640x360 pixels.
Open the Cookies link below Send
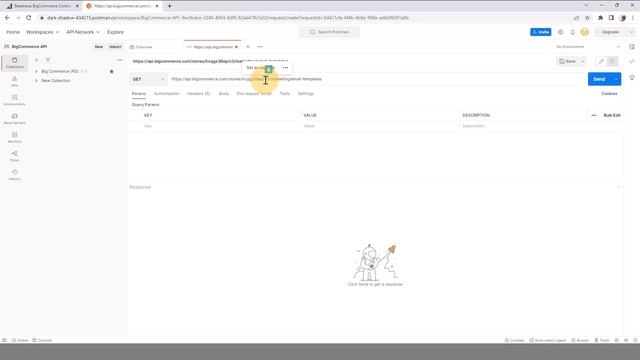click(x=609, y=93)
